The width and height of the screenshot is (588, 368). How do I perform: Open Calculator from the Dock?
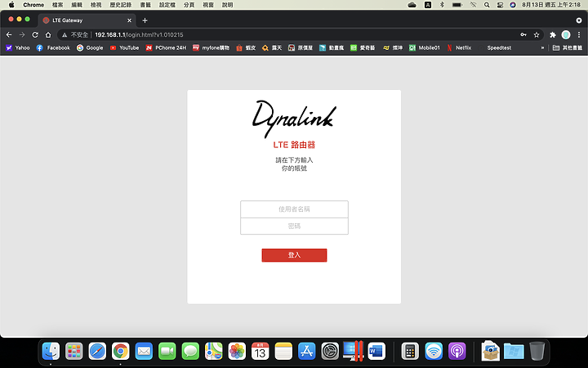(410, 352)
